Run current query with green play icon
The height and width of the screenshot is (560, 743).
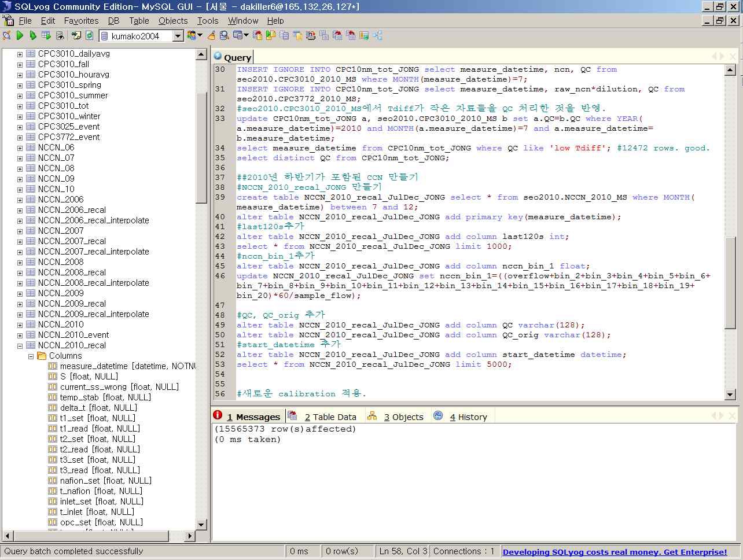(x=20, y=36)
